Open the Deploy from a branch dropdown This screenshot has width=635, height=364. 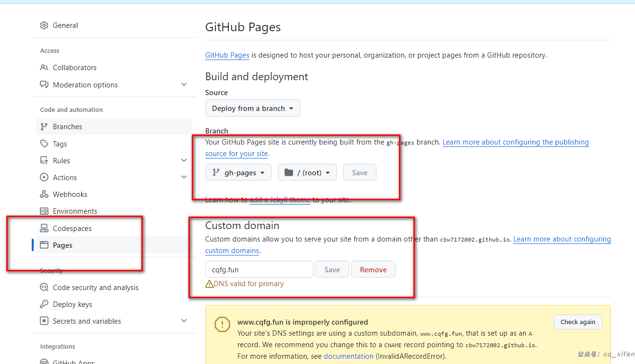click(252, 109)
